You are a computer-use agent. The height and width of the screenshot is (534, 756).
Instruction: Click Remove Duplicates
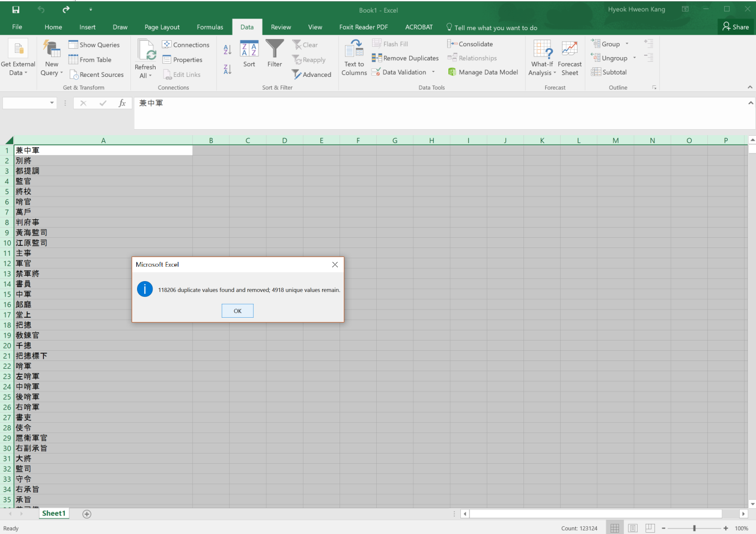pos(405,58)
